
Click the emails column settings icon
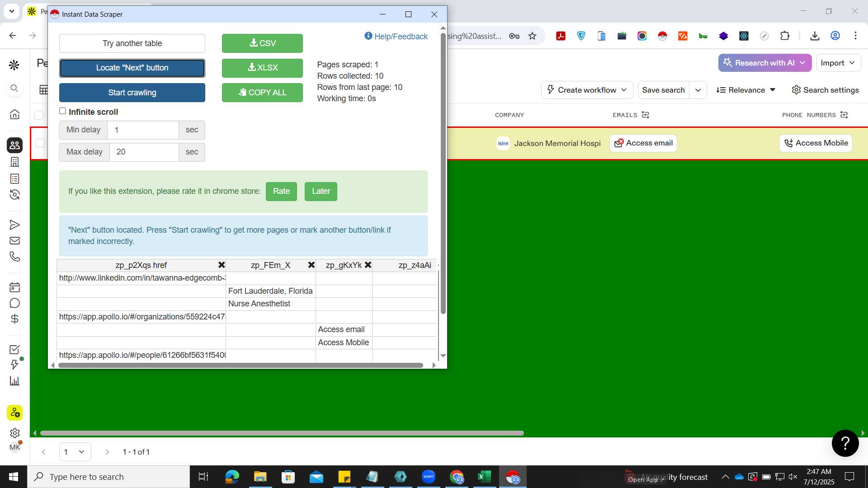[x=645, y=115]
